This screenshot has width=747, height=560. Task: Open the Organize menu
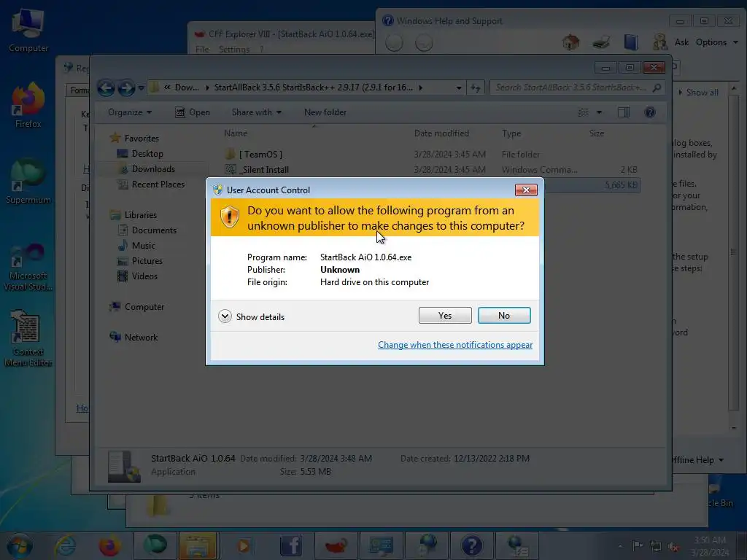pos(130,112)
